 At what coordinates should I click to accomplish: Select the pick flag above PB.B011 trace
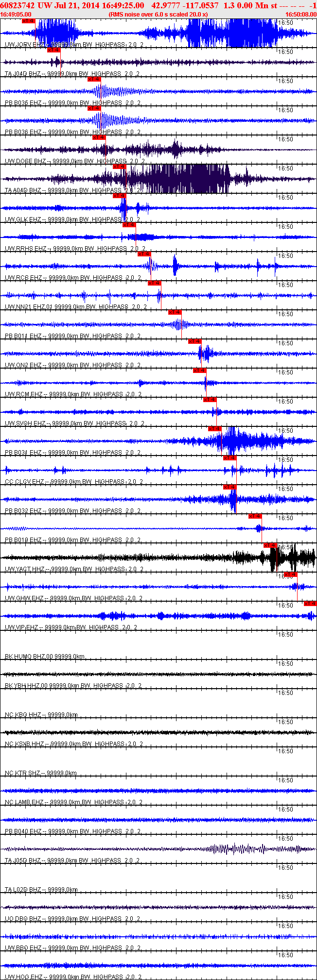(175, 312)
